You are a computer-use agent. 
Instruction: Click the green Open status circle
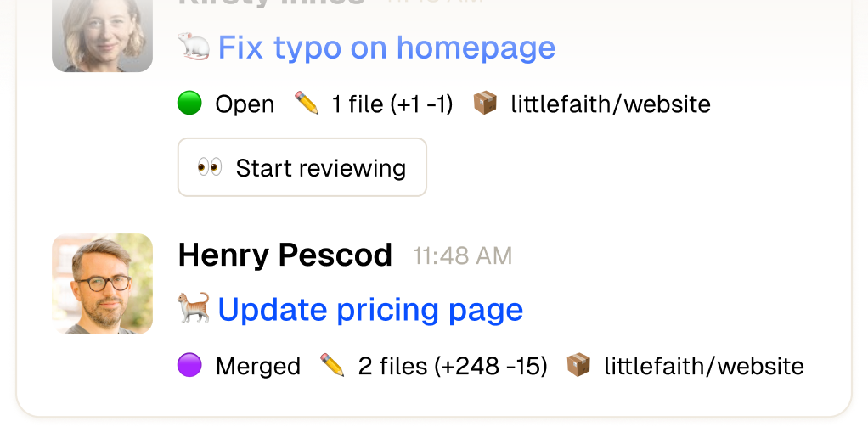point(189,104)
